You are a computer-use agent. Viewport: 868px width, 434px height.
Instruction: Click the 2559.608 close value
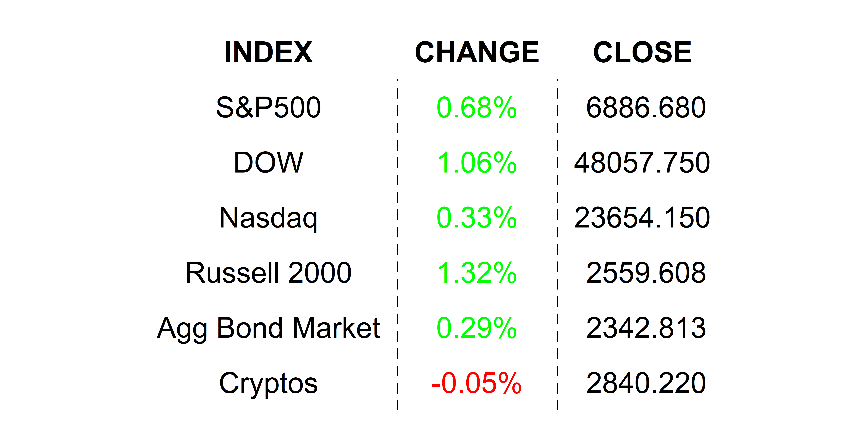(646, 273)
